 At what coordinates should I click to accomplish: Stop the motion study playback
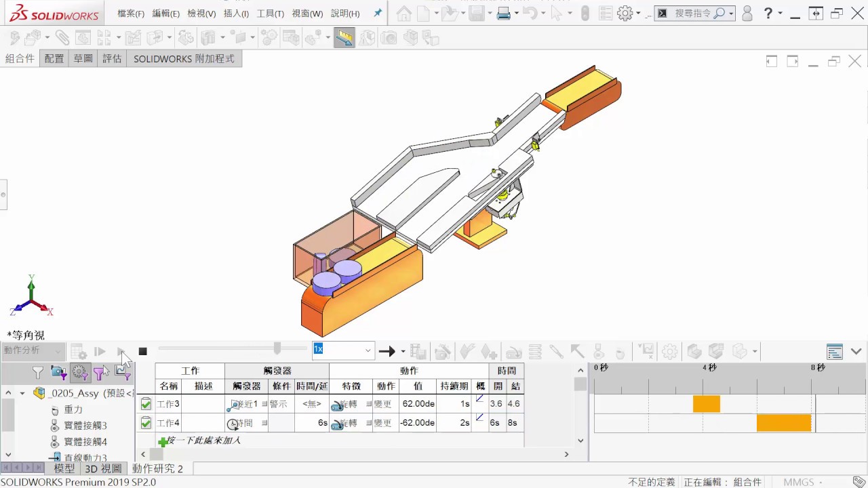142,351
